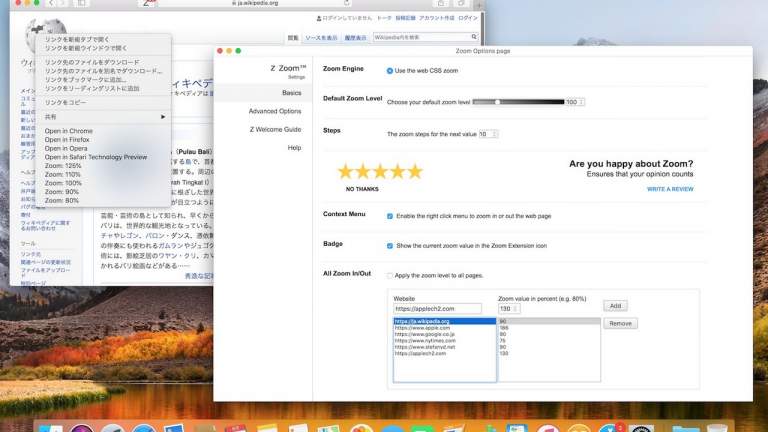Click the 投稿記録 link on Wikipedia
The image size is (768, 432).
405,18
